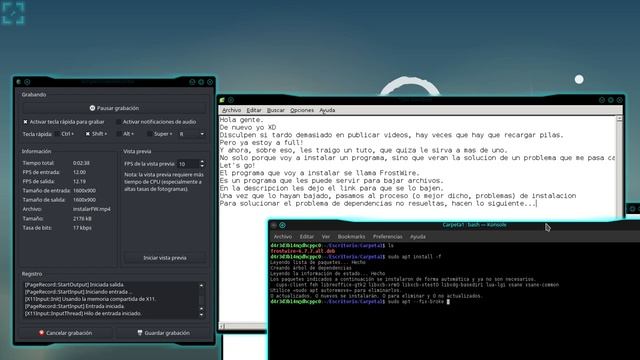Click the 'Pausar grabación' button
640x360 pixels.
(x=114, y=108)
